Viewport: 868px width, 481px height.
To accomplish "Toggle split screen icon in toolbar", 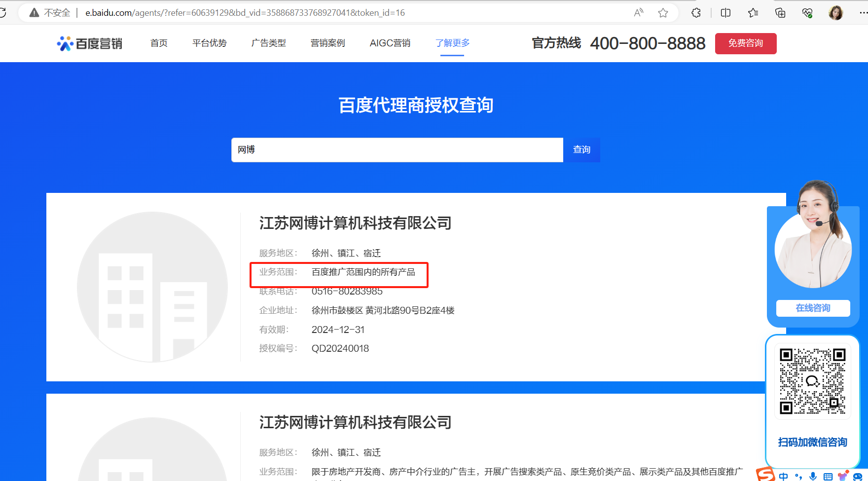I will click(726, 13).
